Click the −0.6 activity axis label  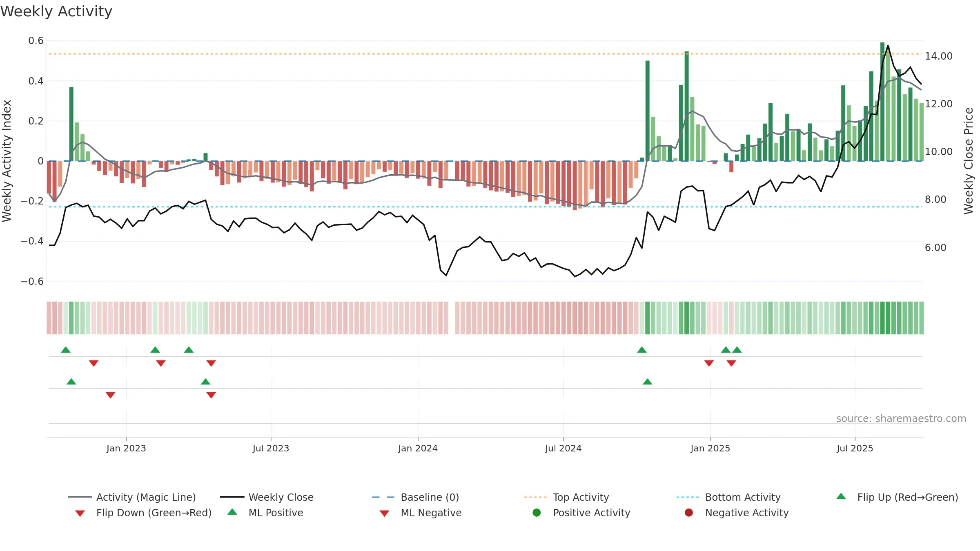(x=32, y=281)
